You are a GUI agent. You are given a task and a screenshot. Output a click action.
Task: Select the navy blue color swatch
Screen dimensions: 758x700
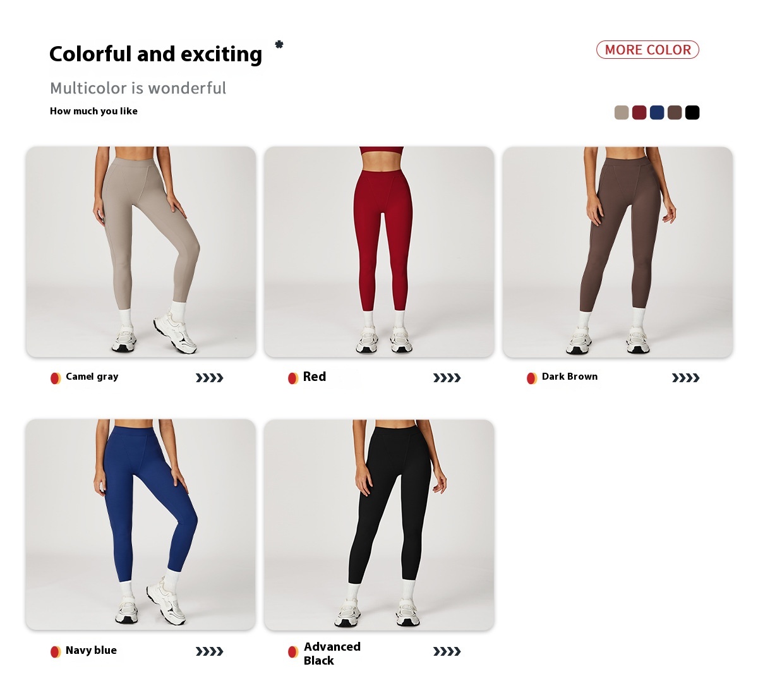[657, 112]
